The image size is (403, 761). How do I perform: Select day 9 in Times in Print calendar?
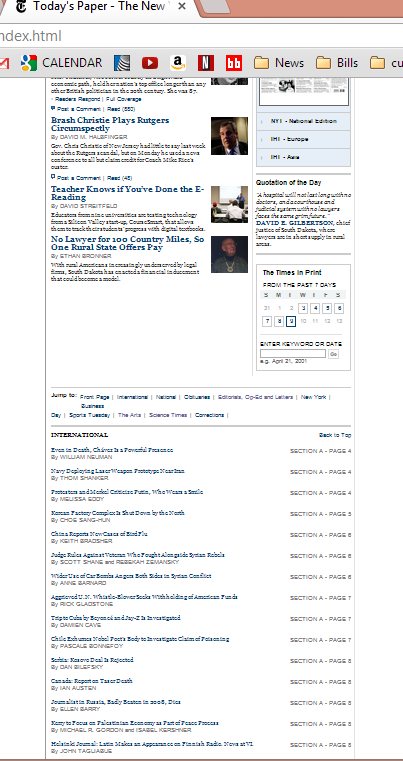(x=291, y=321)
